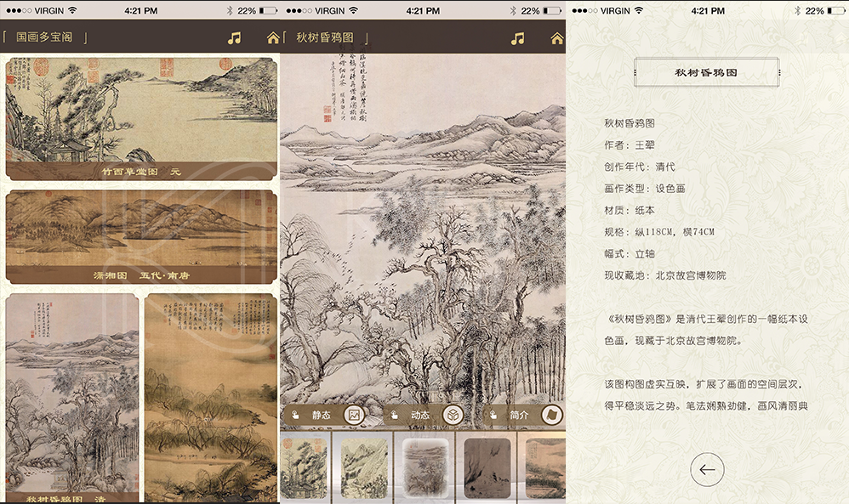Open the 竹西草堂图 元 painting card
The height and width of the screenshot is (504, 849).
[141, 119]
